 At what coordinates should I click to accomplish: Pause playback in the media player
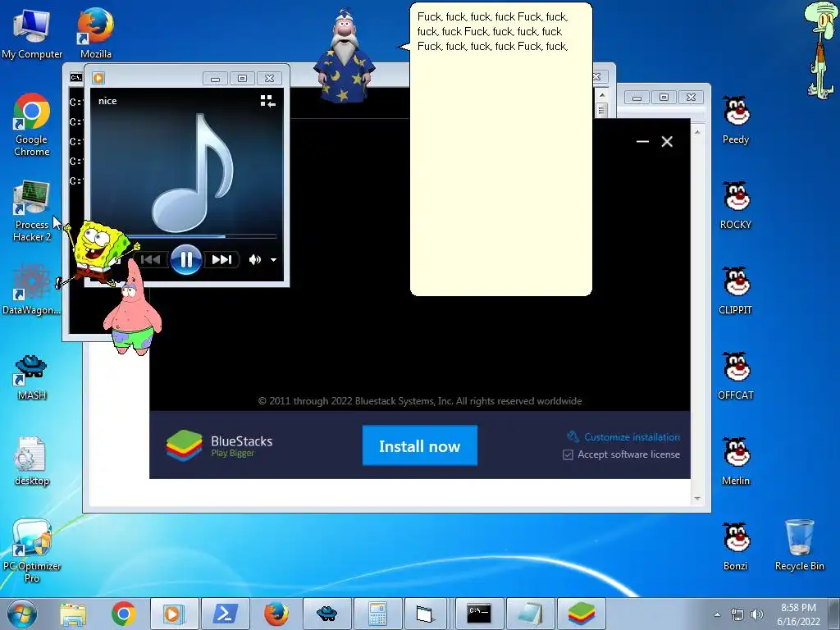coord(186,259)
